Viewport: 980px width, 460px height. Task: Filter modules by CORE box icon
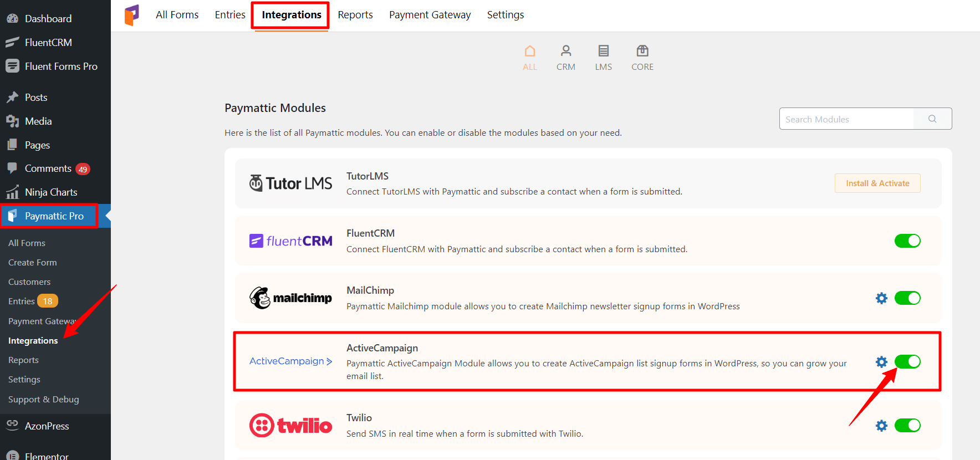coord(642,51)
